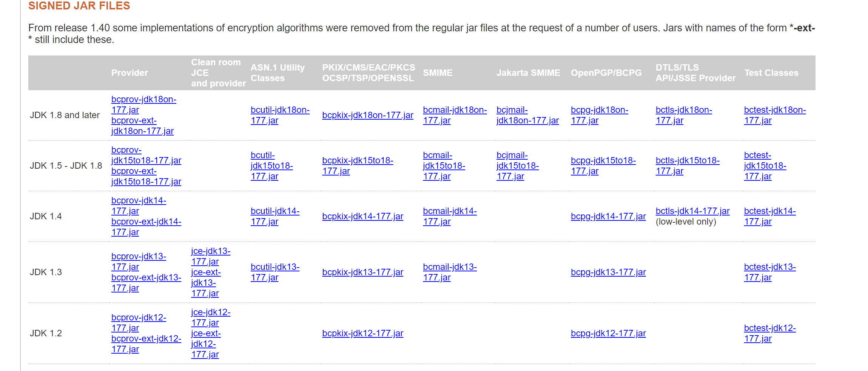868x371 pixels.
Task: Click the bctls-jdk14-177.jar low-level link
Action: pyautogui.click(x=692, y=211)
